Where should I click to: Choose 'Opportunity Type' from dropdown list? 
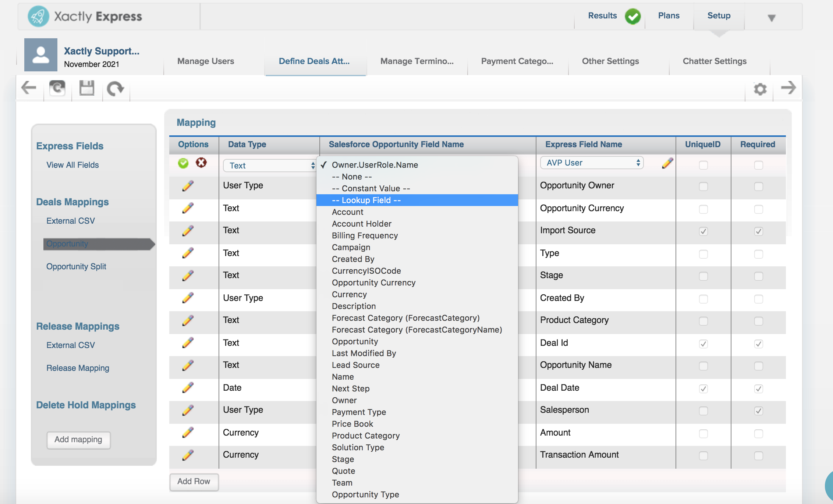[417, 494]
